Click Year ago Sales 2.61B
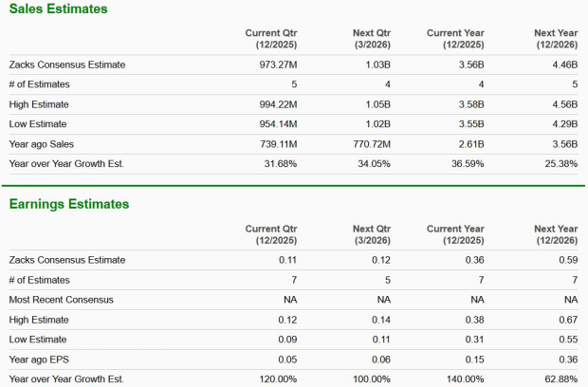This screenshot has width=588, height=387. [471, 144]
